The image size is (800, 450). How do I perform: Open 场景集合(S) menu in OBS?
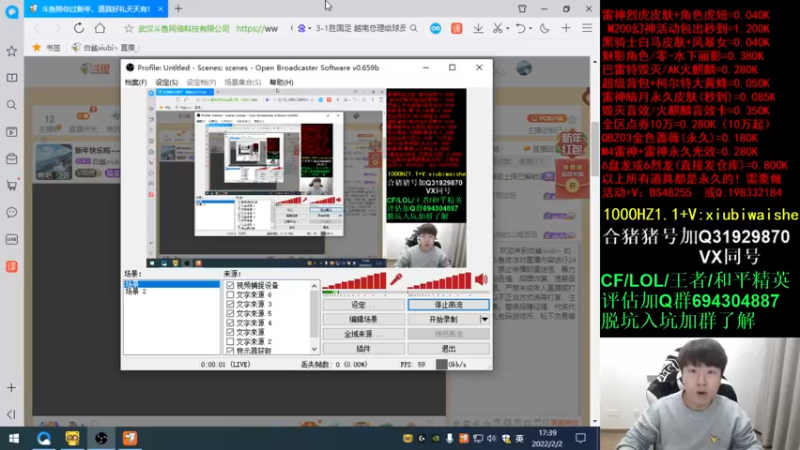pyautogui.click(x=242, y=82)
